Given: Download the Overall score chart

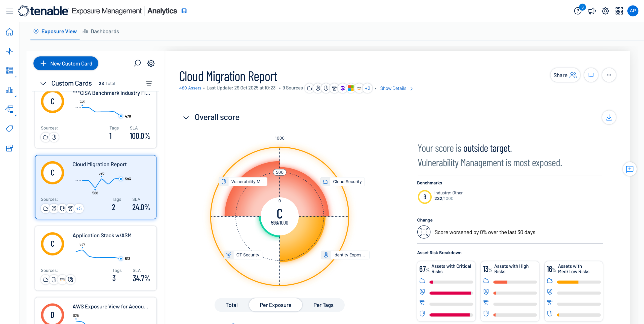Looking at the screenshot, I should pyautogui.click(x=609, y=117).
